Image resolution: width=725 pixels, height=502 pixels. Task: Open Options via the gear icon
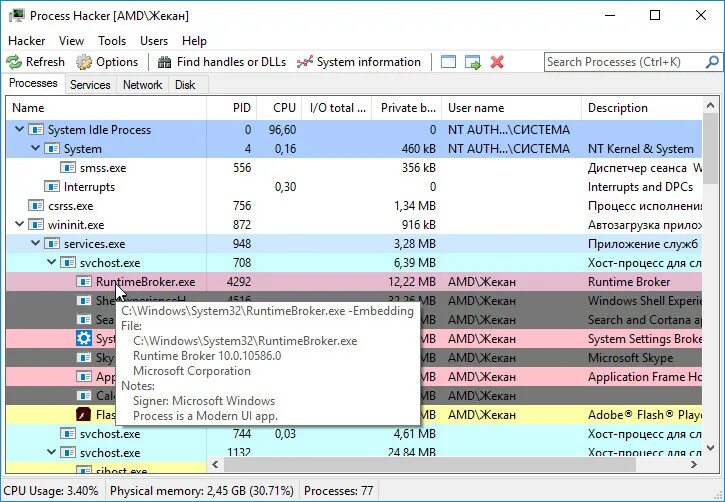(84, 62)
